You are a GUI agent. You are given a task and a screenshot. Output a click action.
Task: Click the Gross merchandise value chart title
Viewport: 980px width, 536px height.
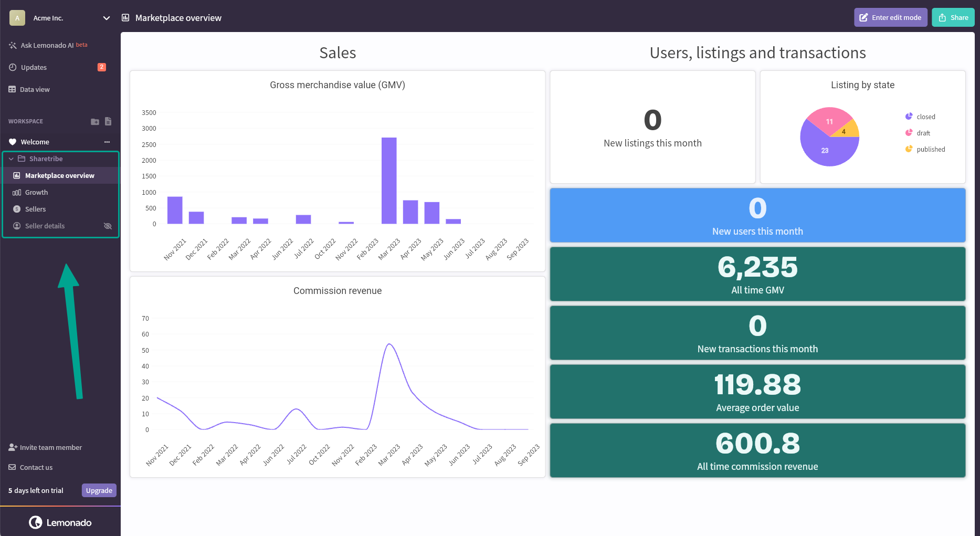(x=338, y=85)
